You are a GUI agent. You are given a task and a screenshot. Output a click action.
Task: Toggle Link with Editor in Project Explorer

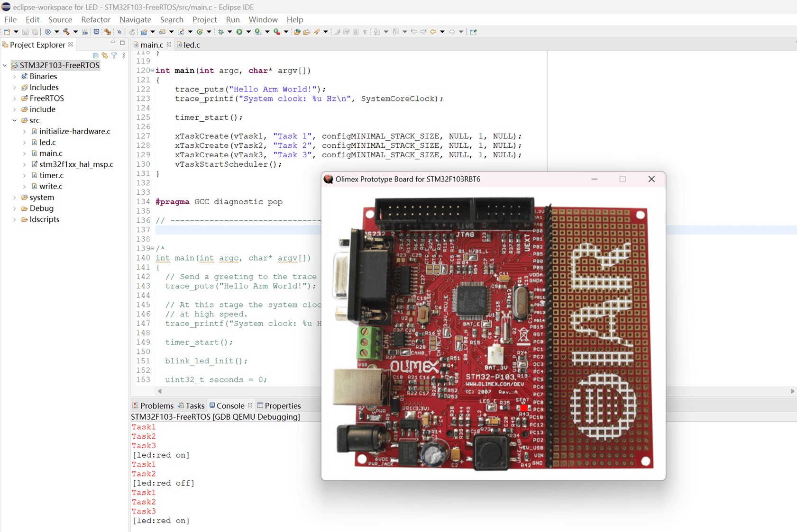(x=105, y=55)
